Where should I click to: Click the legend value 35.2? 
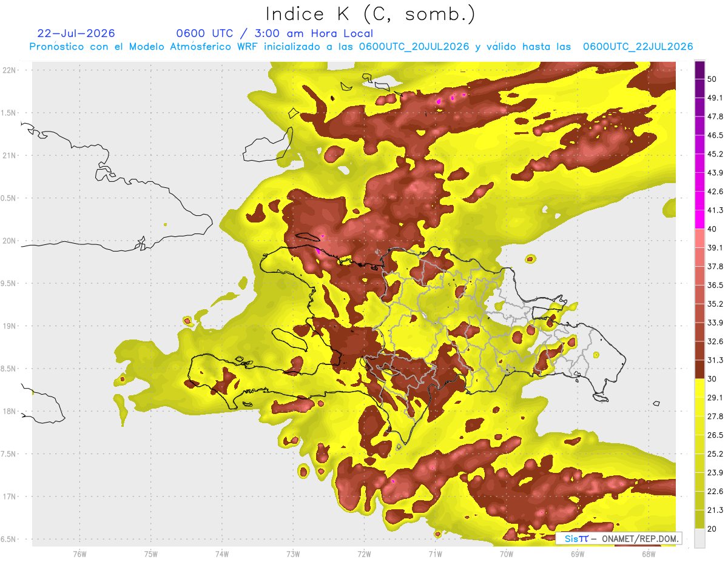click(715, 304)
